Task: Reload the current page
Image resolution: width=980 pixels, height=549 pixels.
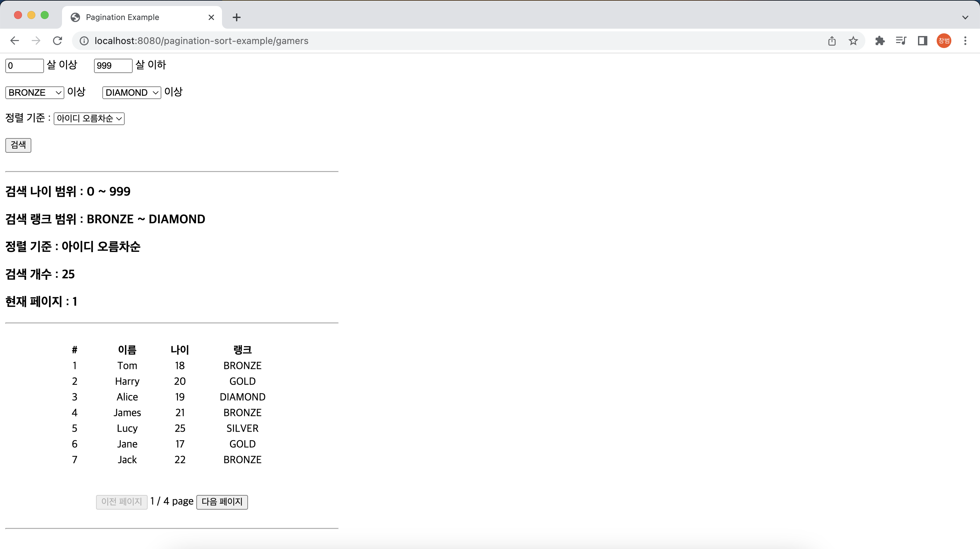Action: 57,41
